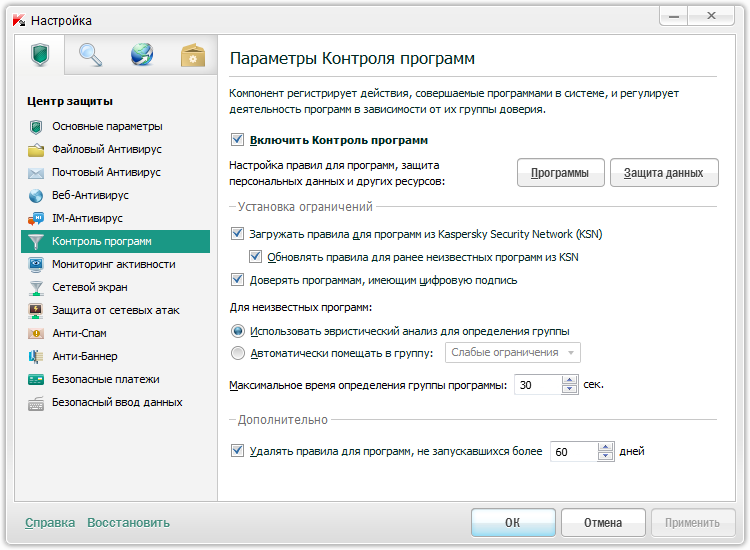
Task: Close the Настройка window
Action: click(x=711, y=16)
